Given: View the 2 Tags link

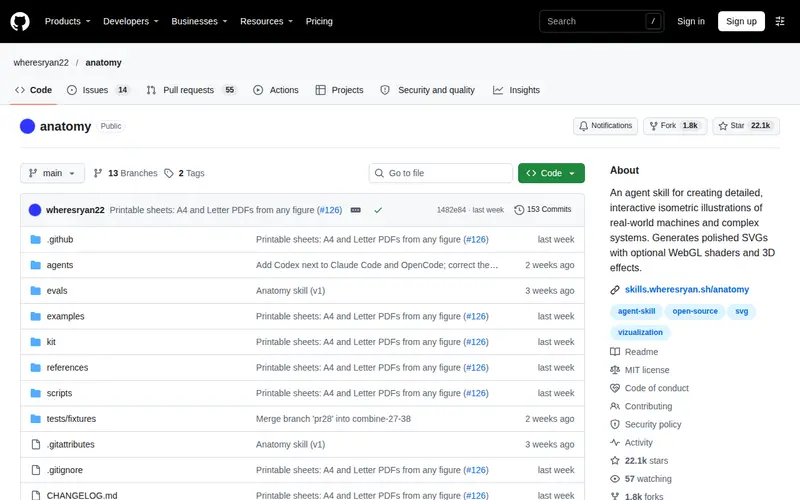Looking at the screenshot, I should 184,173.
